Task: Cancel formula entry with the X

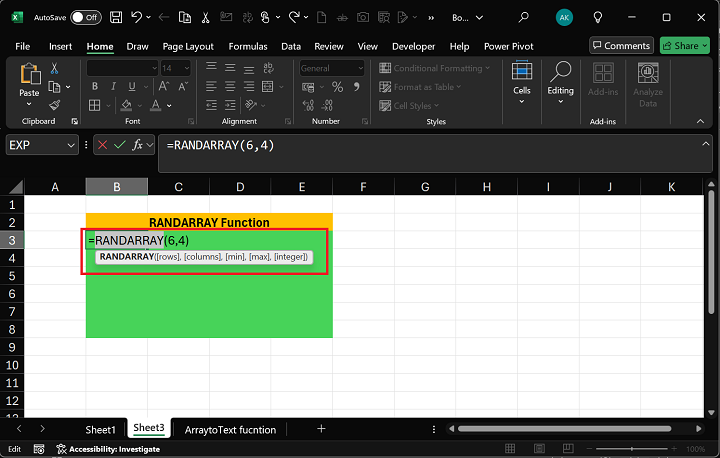Action: pos(102,145)
